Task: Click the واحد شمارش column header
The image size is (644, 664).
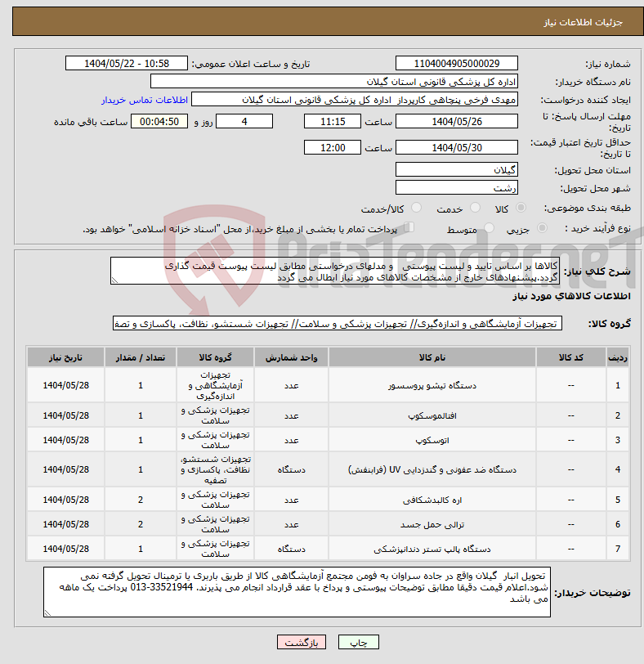Action: [291, 357]
